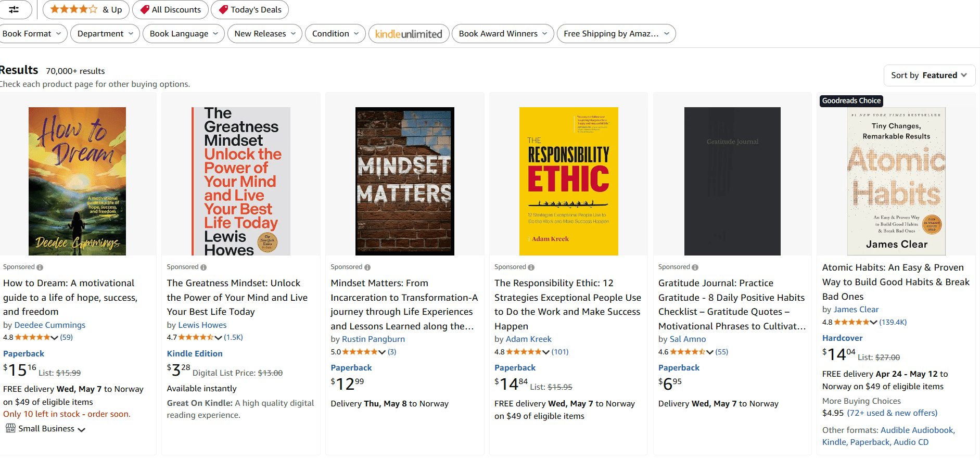The height and width of the screenshot is (460, 980).
Task: Expand star rating popover for Greatness Mindset
Action: tap(200, 337)
